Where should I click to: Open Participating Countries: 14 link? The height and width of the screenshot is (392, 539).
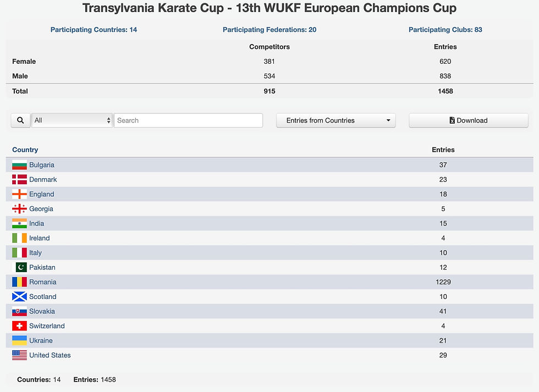[94, 30]
